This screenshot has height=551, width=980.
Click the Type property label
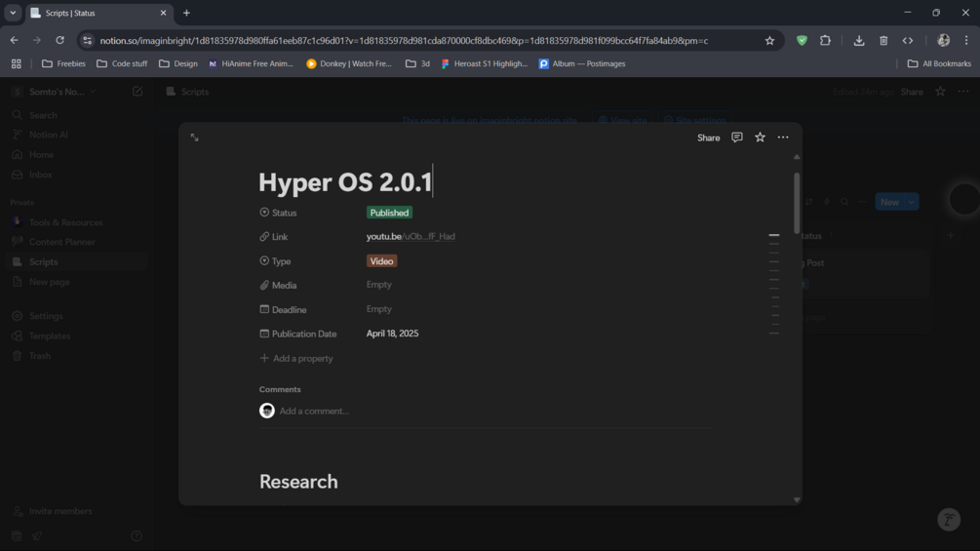pyautogui.click(x=275, y=261)
